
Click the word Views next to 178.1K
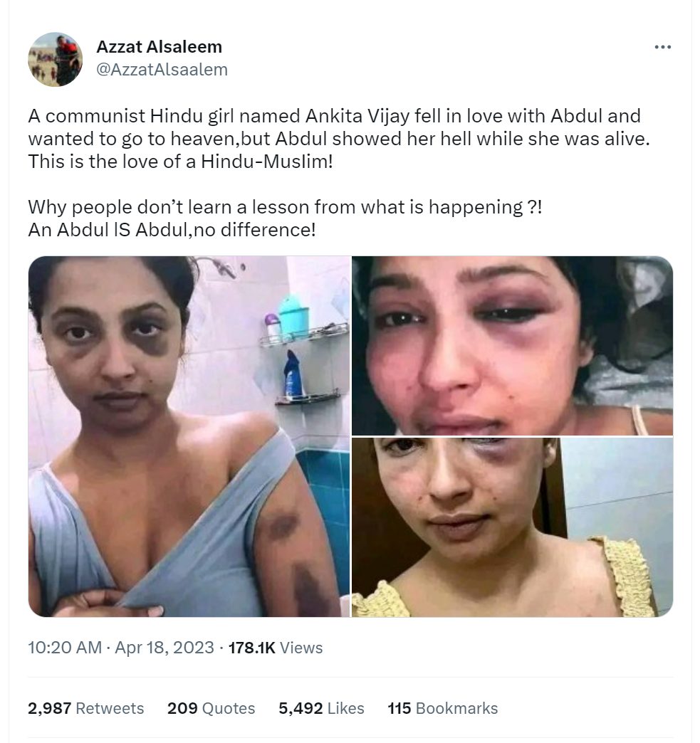(x=301, y=648)
